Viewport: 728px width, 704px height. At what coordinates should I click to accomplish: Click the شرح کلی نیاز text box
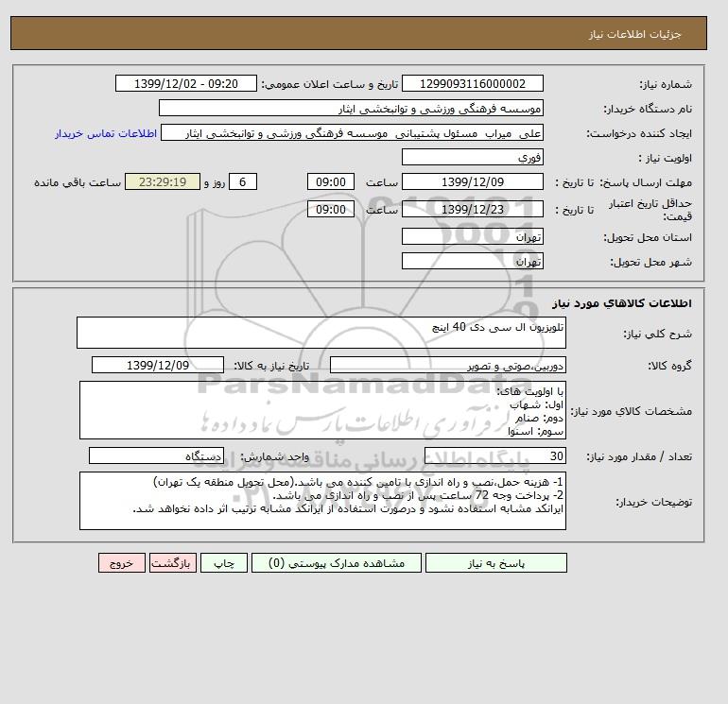[x=321, y=333]
